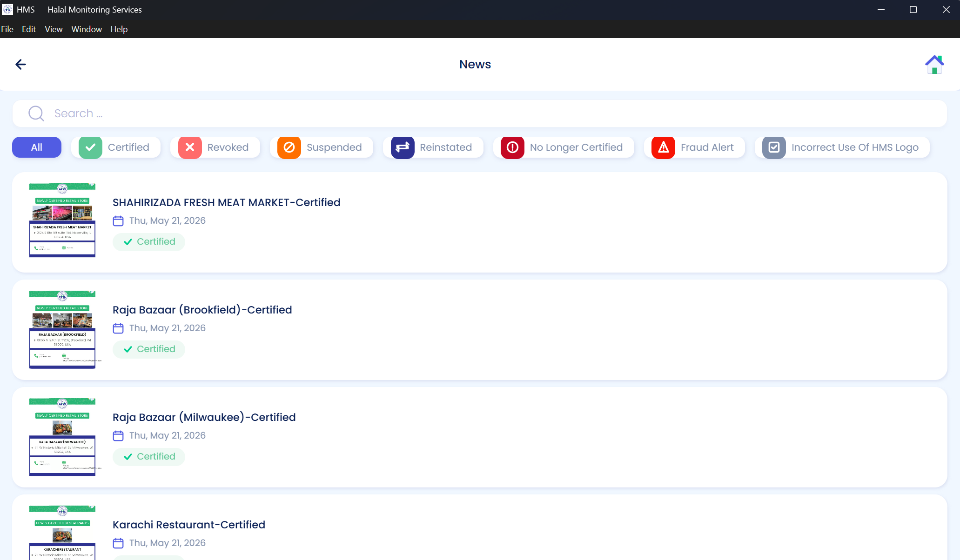Click date text on Raja Bazaar (Milwaukee) card

pos(167,436)
